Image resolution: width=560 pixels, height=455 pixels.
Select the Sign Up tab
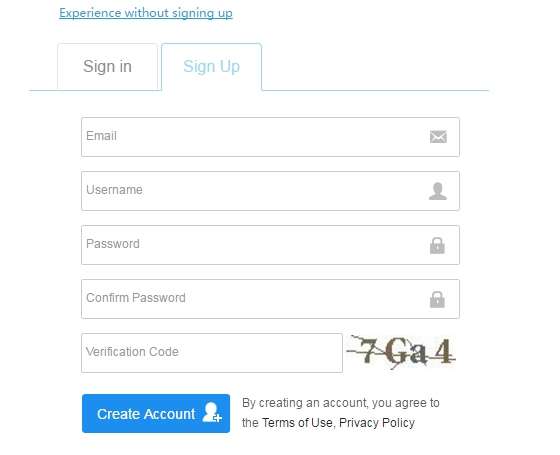point(211,67)
